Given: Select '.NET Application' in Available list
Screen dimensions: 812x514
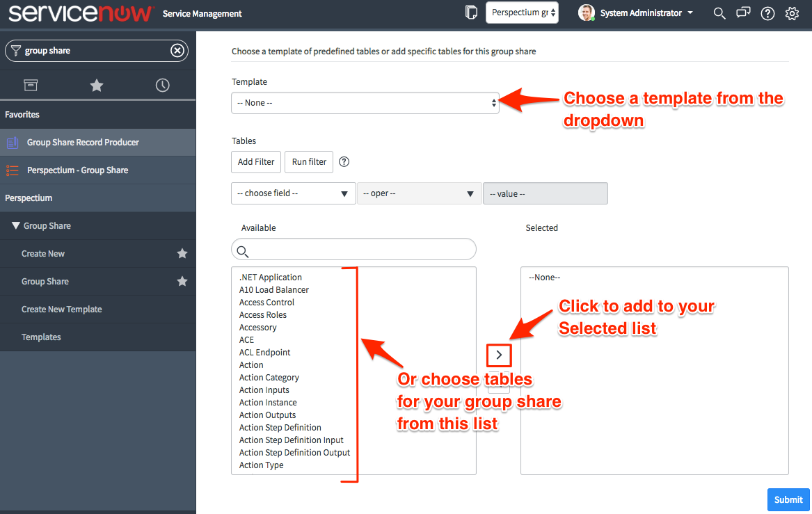Looking at the screenshot, I should tap(271, 278).
